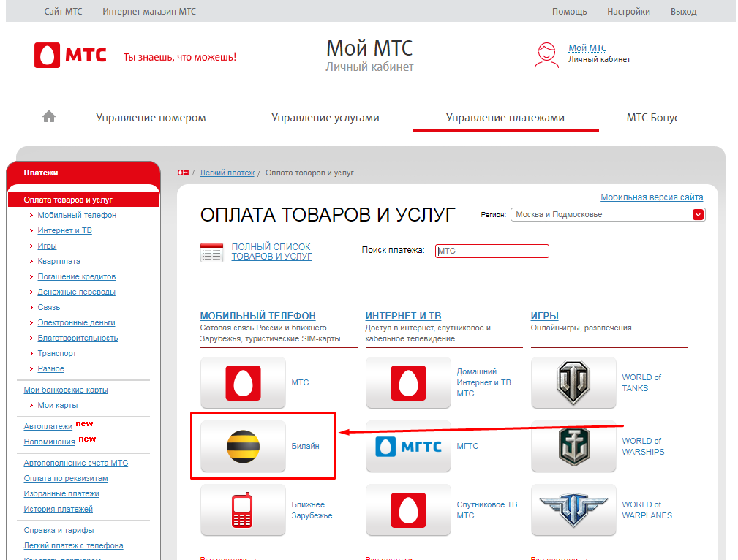Select the red phone Ближнее Зарубежье tile

tap(243, 510)
